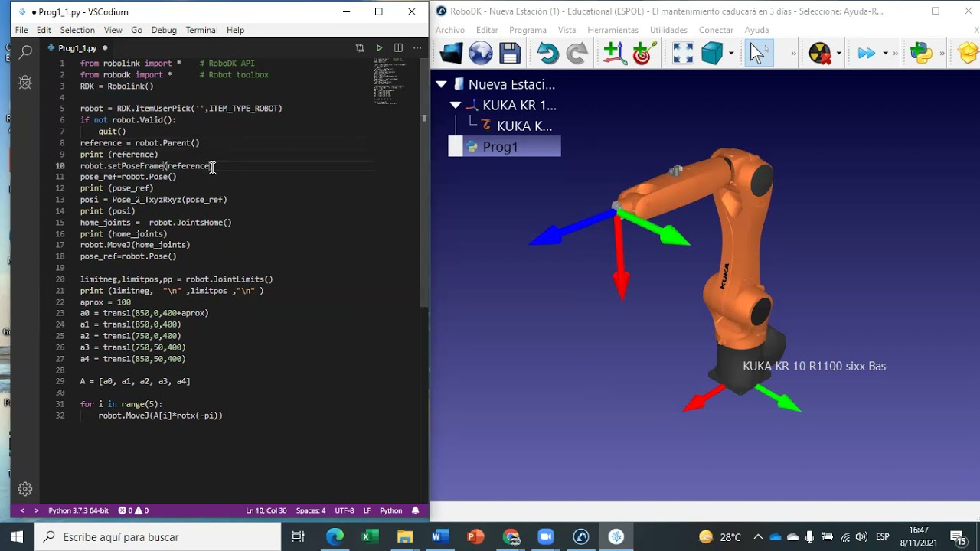Open the File menu in VSCodium
Viewport: 980px width, 551px height.
pos(21,30)
